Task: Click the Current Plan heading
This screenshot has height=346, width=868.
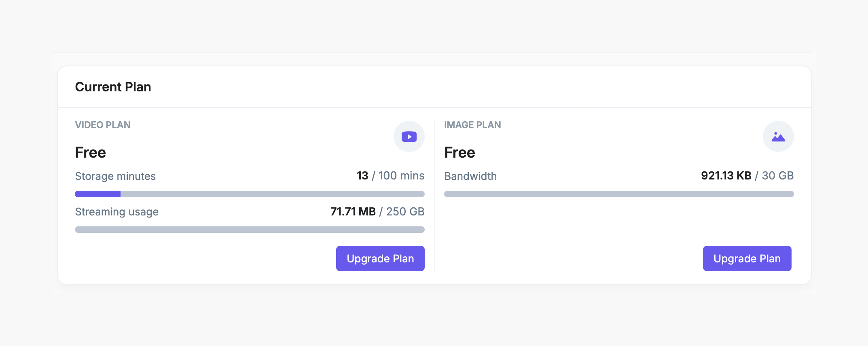Action: pos(113,87)
